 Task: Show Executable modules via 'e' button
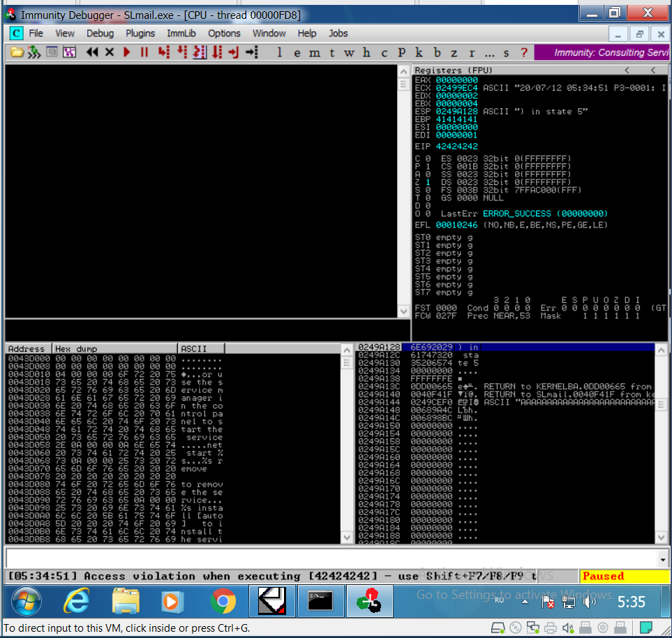tap(297, 53)
